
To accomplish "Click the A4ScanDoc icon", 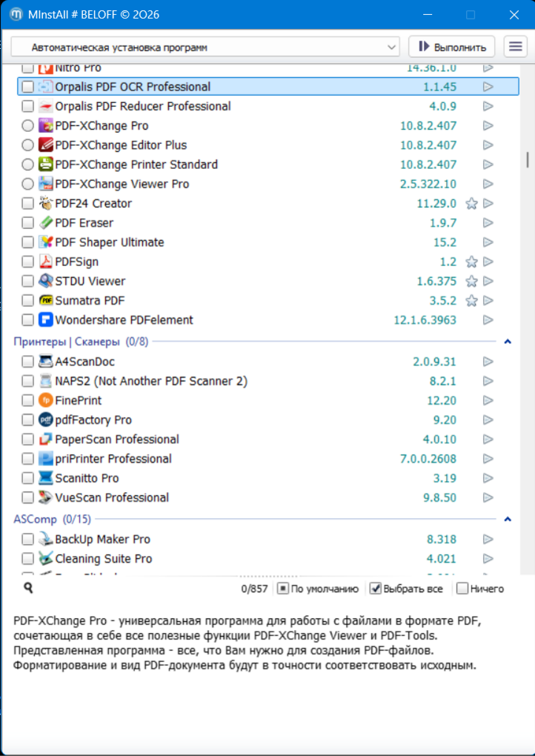I will pos(46,362).
